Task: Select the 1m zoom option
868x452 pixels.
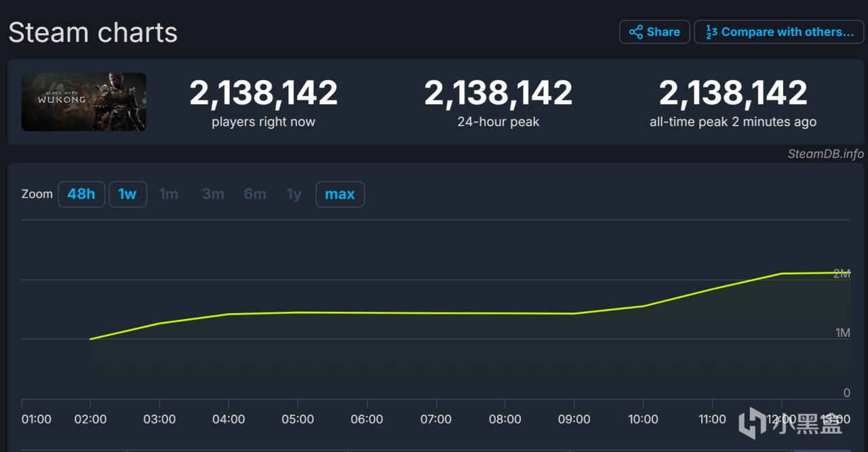Action: [x=169, y=194]
